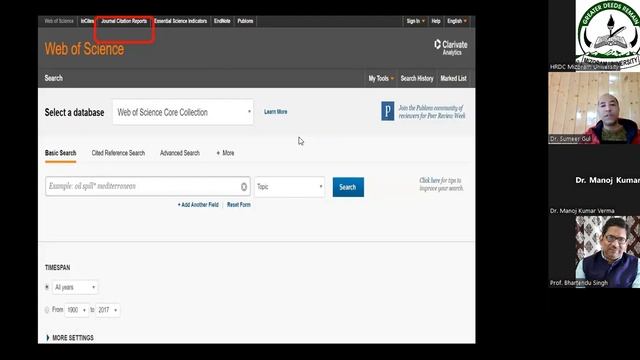
Task: Open Publons in top bar
Action: point(245,21)
